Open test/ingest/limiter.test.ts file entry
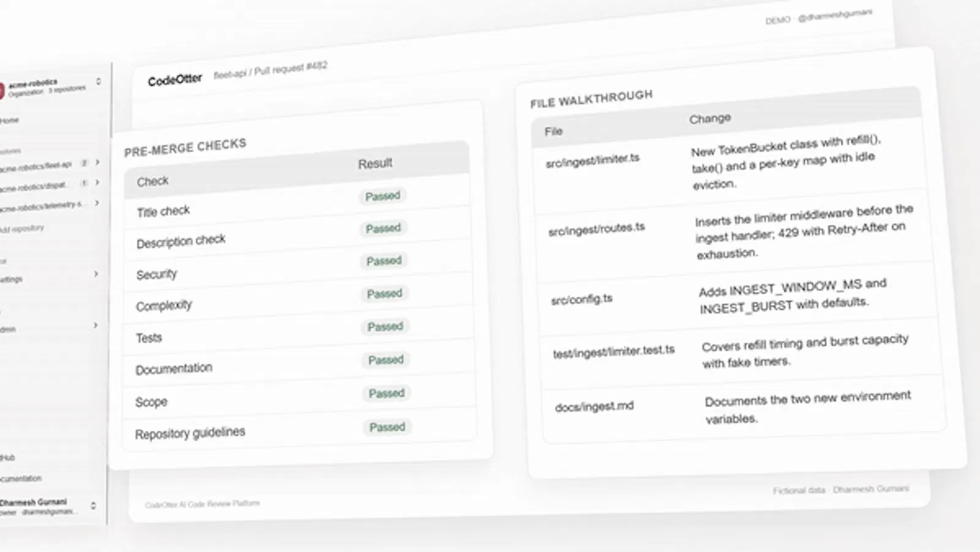This screenshot has height=552, width=980. 614,352
